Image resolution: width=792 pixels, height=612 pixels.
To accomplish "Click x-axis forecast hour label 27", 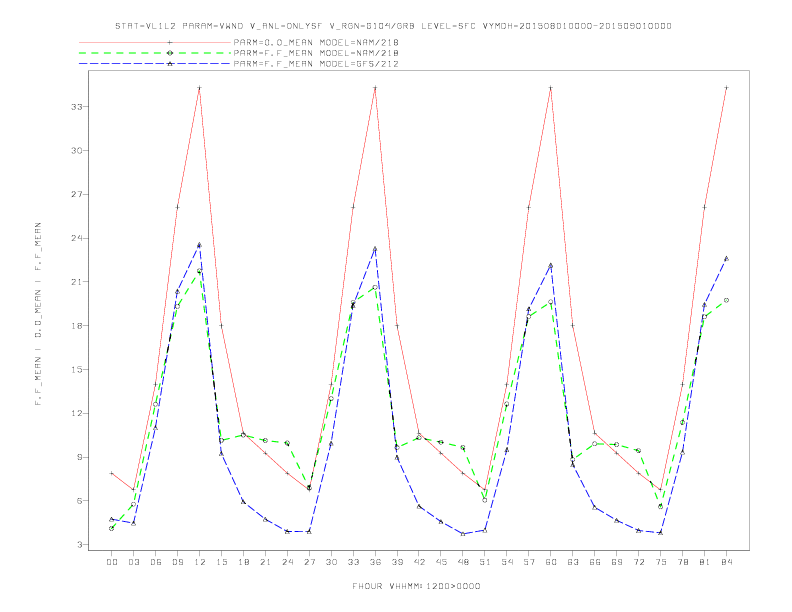I will pyautogui.click(x=309, y=562).
